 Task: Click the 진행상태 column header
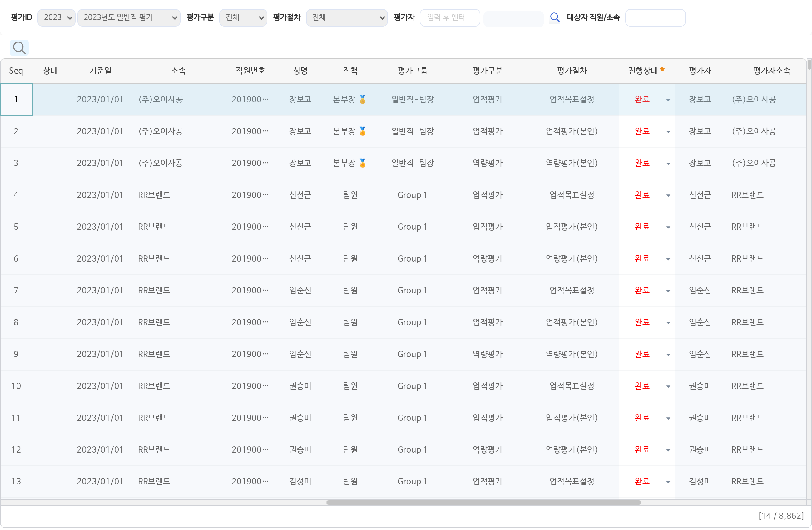click(646, 71)
